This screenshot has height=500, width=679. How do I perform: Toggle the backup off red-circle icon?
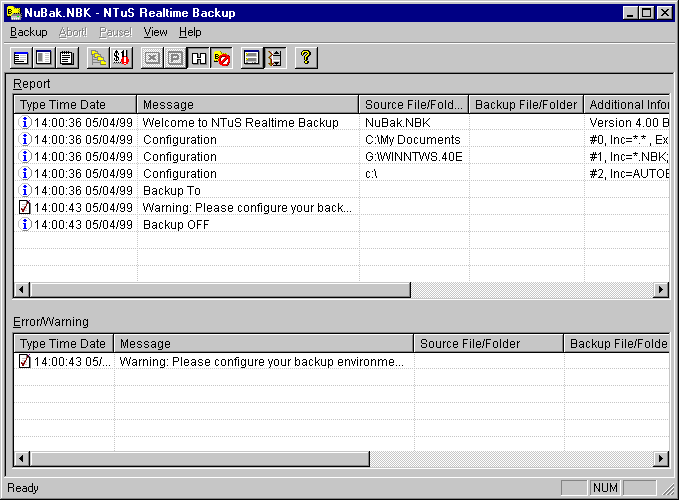click(x=222, y=58)
